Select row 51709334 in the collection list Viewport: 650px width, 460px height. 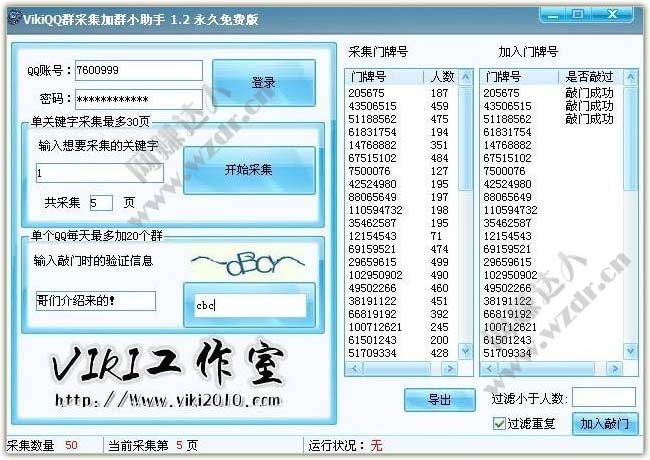point(402,353)
